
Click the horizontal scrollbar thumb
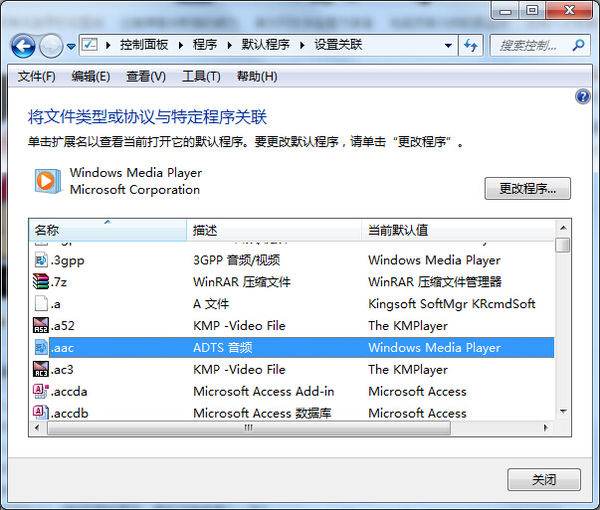[249, 427]
